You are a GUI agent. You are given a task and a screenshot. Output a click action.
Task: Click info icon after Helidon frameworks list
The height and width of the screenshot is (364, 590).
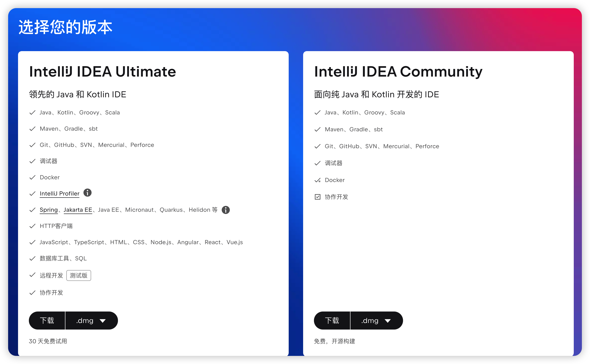point(226,210)
